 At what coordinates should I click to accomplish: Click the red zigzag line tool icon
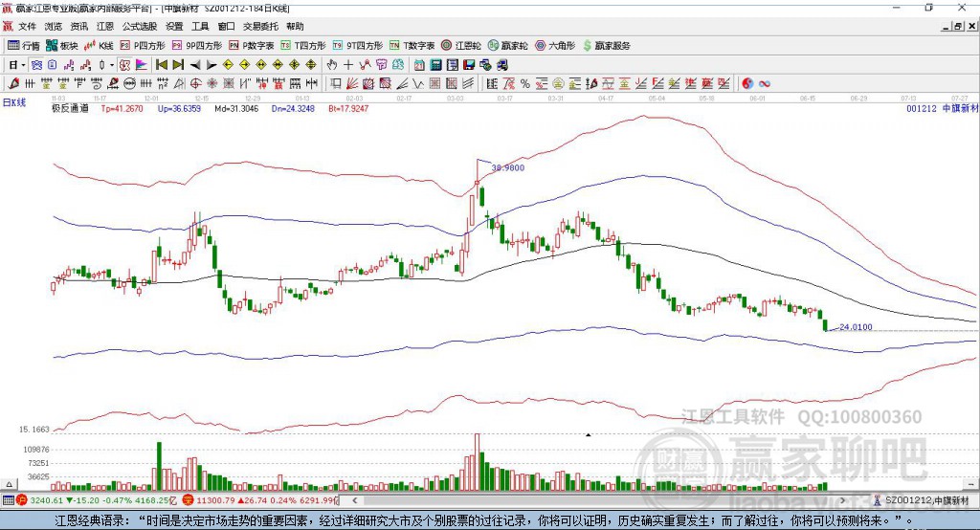click(x=365, y=65)
